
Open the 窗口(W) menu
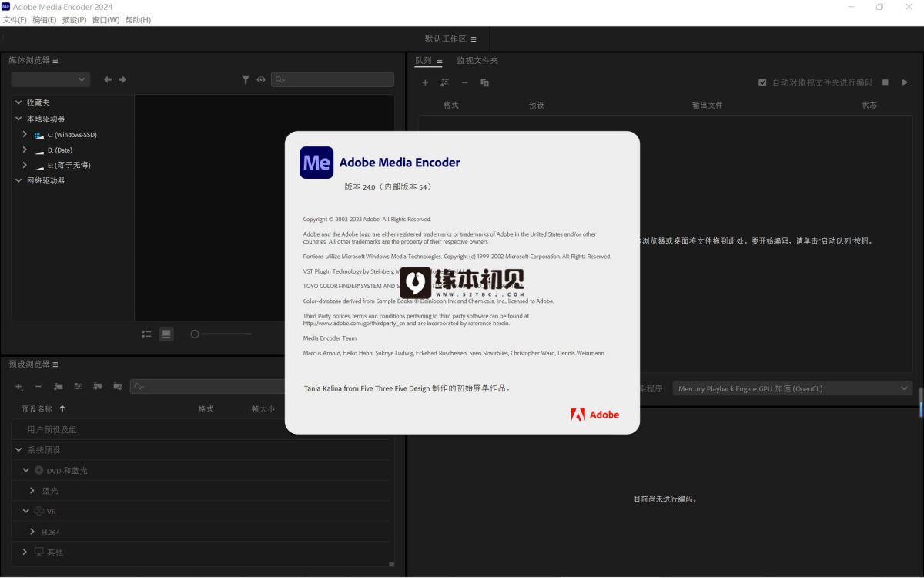pos(105,20)
